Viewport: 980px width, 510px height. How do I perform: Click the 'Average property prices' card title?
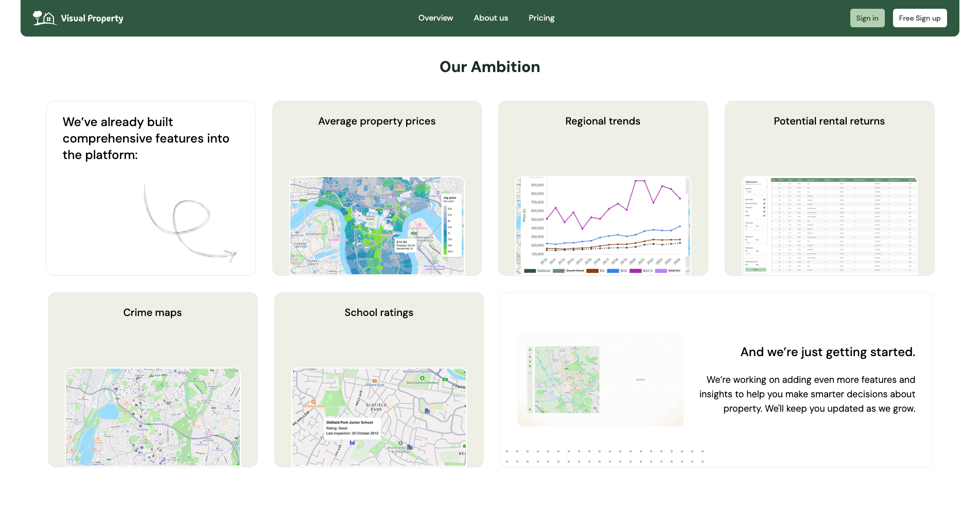(x=377, y=121)
